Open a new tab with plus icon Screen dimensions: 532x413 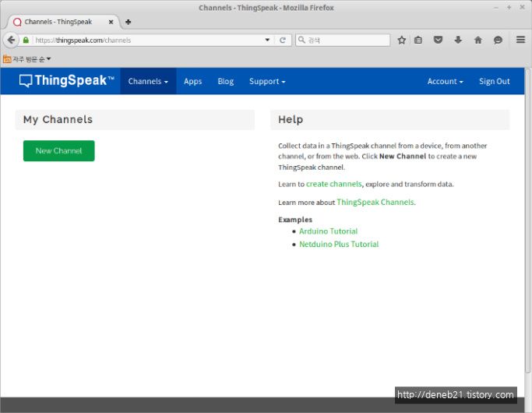pos(128,22)
